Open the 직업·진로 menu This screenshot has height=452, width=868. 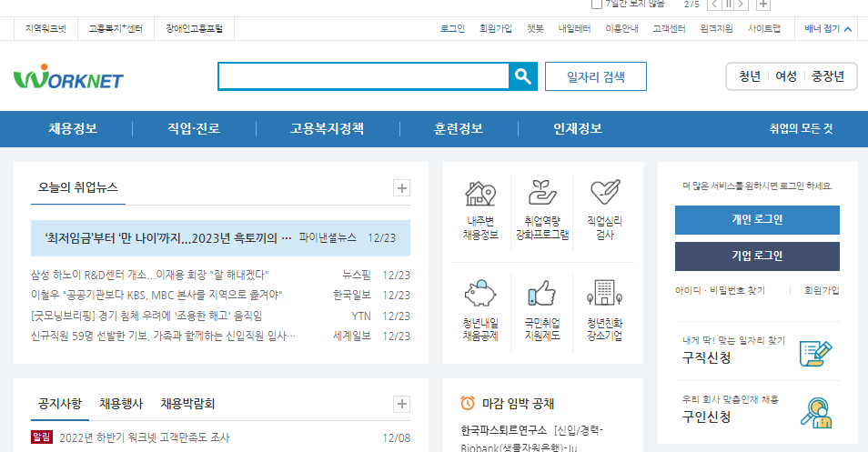point(194,129)
